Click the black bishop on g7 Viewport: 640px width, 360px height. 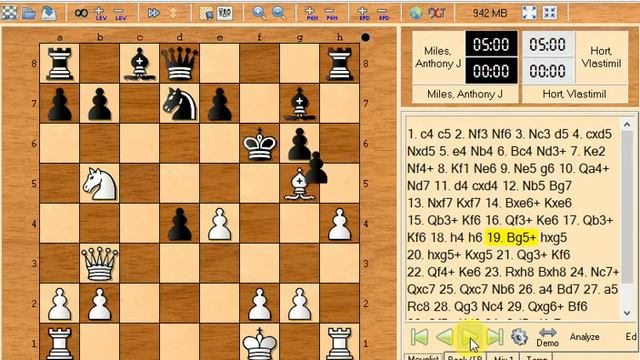pyautogui.click(x=300, y=104)
